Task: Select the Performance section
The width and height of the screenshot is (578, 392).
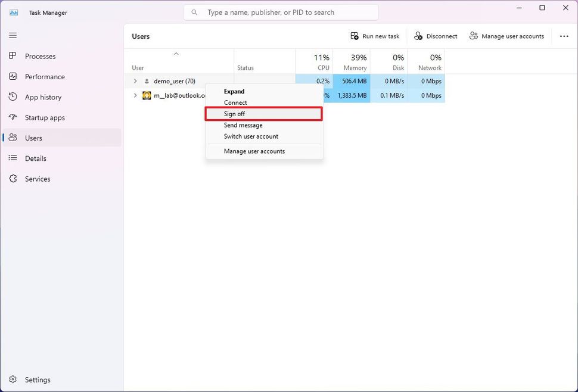Action: point(45,76)
